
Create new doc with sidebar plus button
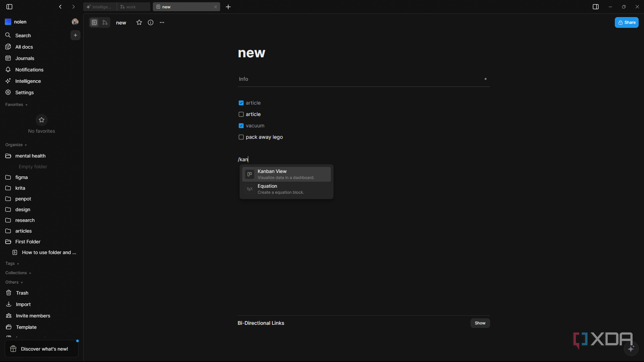[x=75, y=35]
